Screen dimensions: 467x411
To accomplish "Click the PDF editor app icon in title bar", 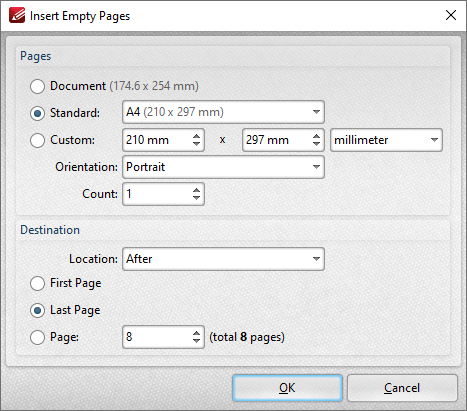I will [x=17, y=15].
